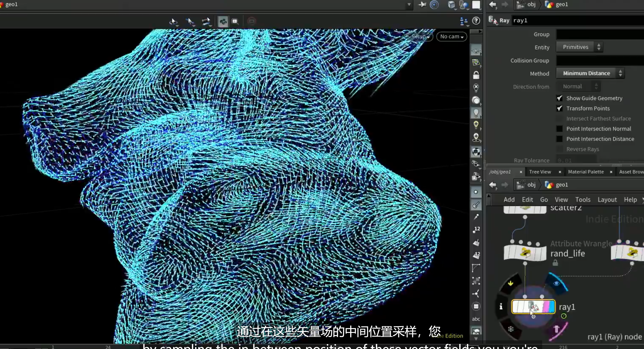Open the Method Minimum Distance dropdown
The width and height of the screenshot is (644, 349).
point(590,73)
